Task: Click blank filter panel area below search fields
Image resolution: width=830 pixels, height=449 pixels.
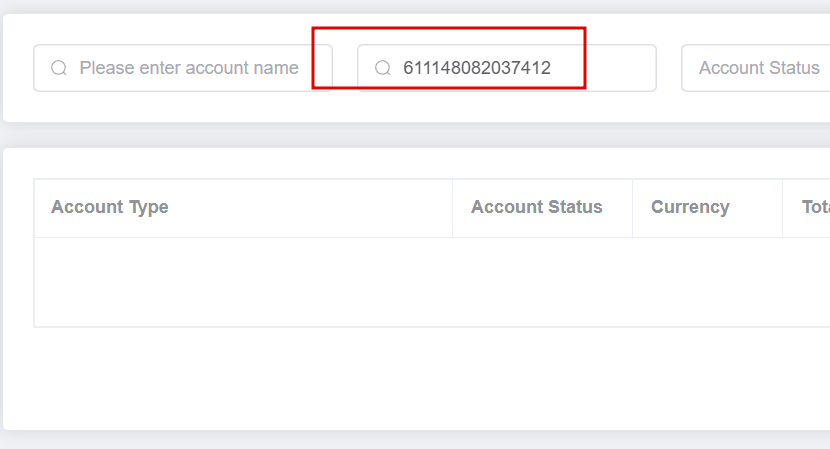Action: click(x=416, y=107)
